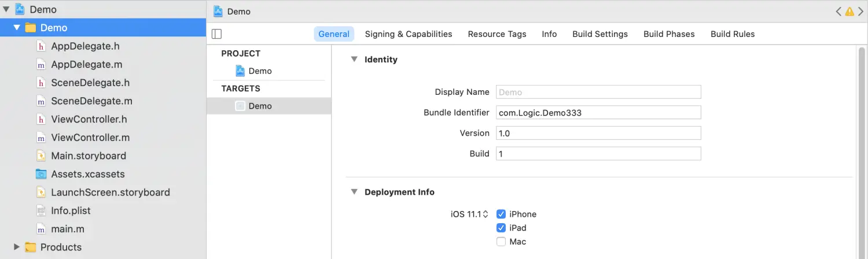Select Demo under PROJECT
The width and height of the screenshot is (868, 259).
coord(260,71)
